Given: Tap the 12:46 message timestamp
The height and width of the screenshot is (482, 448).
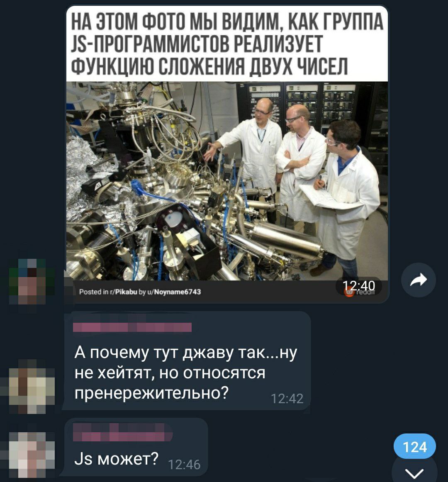Looking at the screenshot, I should [184, 465].
